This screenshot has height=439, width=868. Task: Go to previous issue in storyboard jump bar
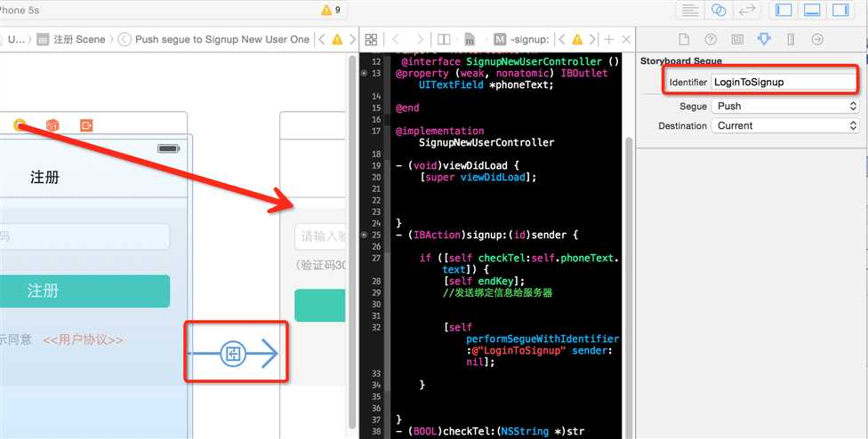tap(322, 39)
